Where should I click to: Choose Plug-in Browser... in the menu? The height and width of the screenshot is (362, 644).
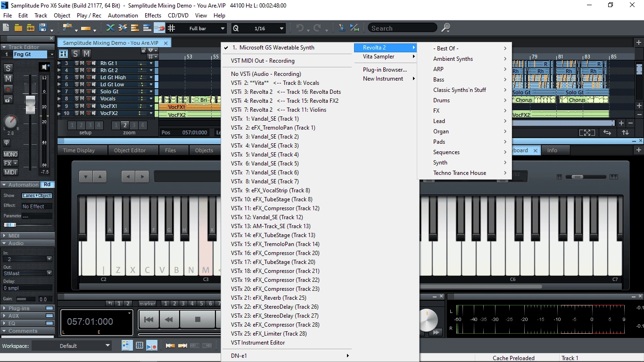pos(386,70)
